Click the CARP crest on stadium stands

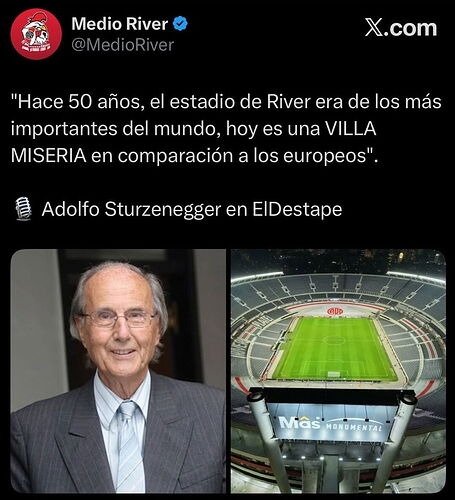click(x=335, y=311)
